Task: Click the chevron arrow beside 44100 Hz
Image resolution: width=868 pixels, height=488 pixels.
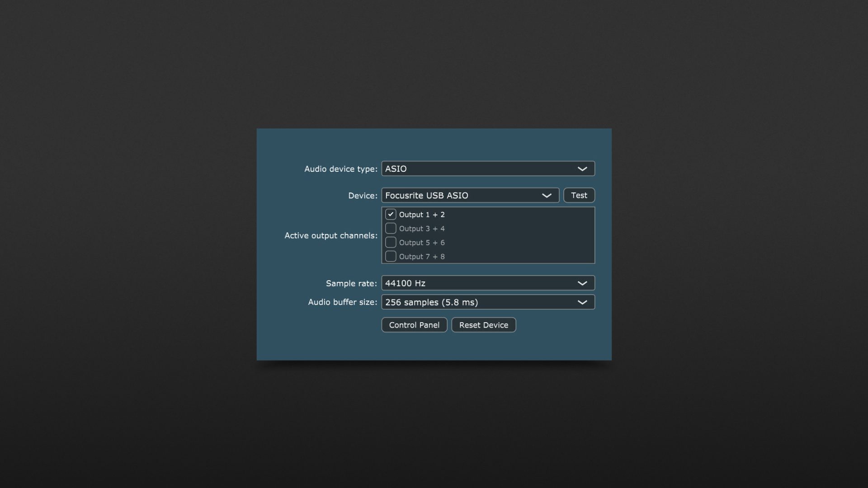Action: coord(582,283)
